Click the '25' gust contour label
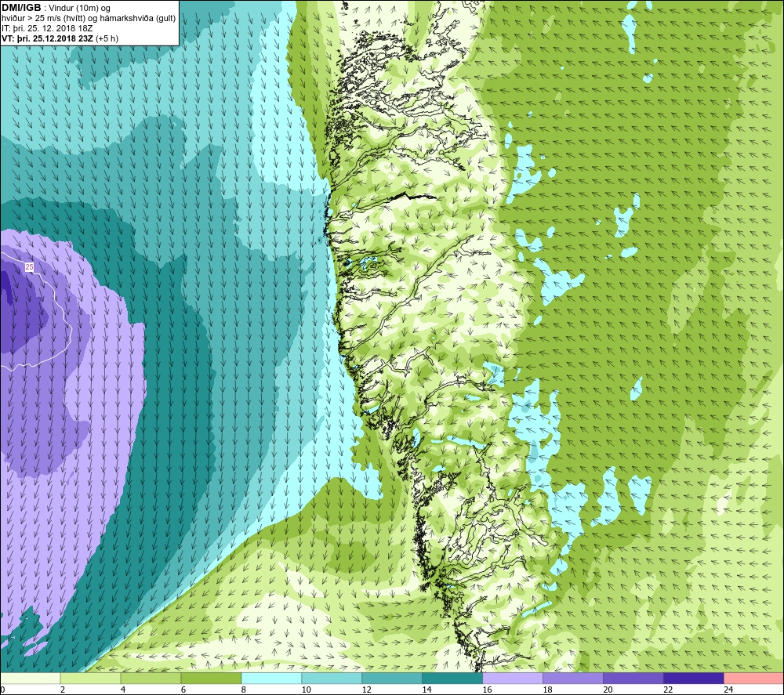This screenshot has height=695, width=784. [29, 267]
